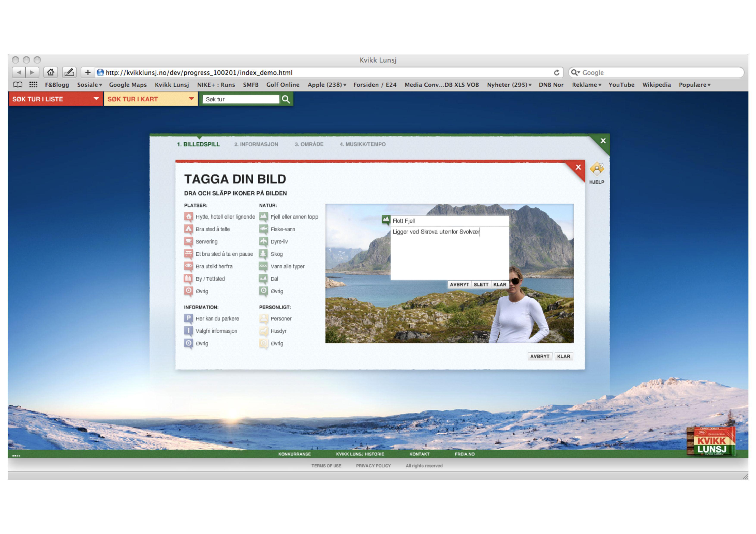The height and width of the screenshot is (534, 756).
Task: Open the Sosiale bookmarks folder
Action: tap(90, 85)
